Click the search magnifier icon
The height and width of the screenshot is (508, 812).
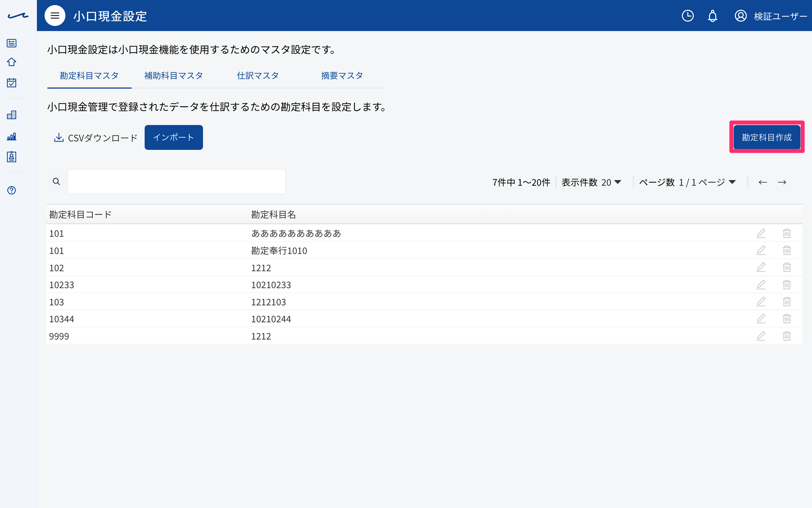click(x=56, y=181)
